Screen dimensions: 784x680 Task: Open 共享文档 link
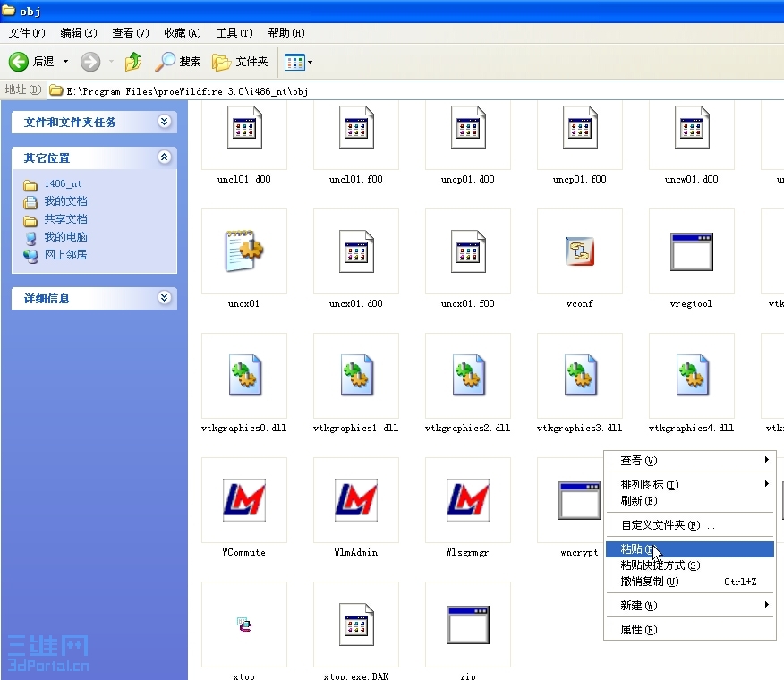pos(65,219)
